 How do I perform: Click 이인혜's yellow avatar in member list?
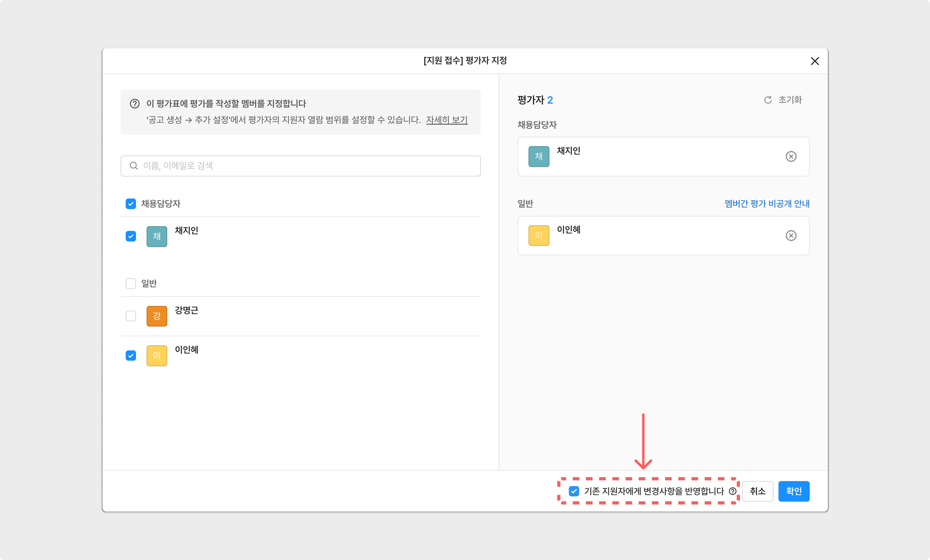coord(157,356)
